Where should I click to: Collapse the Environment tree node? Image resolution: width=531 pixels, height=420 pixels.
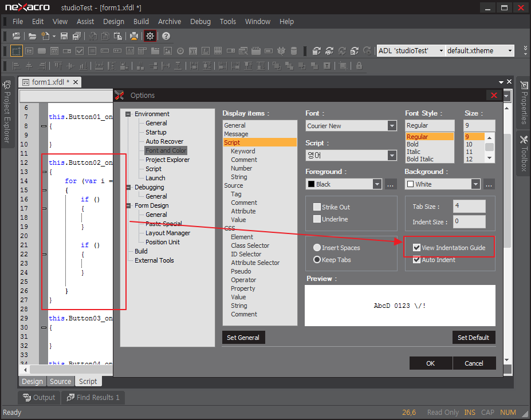[128, 114]
